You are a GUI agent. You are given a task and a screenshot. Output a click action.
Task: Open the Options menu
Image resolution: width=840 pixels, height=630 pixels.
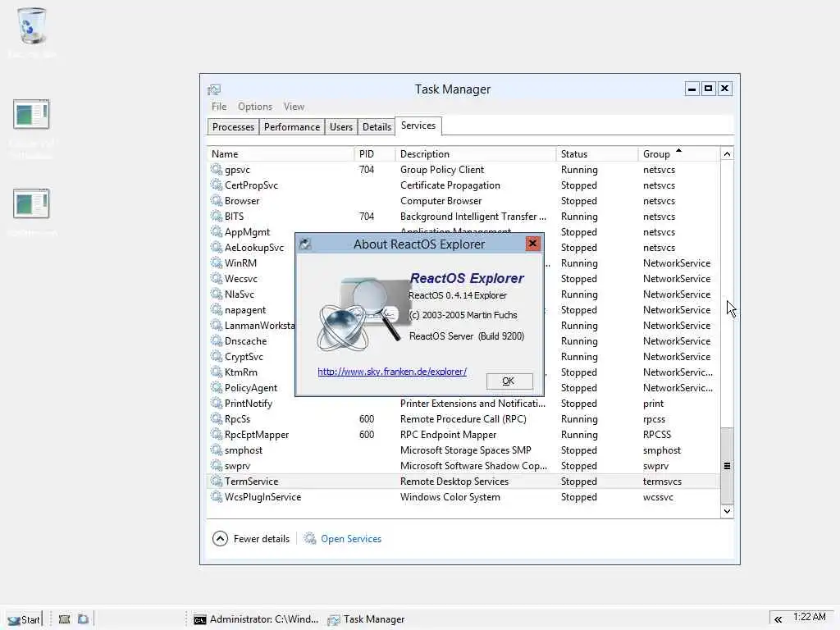[255, 107]
